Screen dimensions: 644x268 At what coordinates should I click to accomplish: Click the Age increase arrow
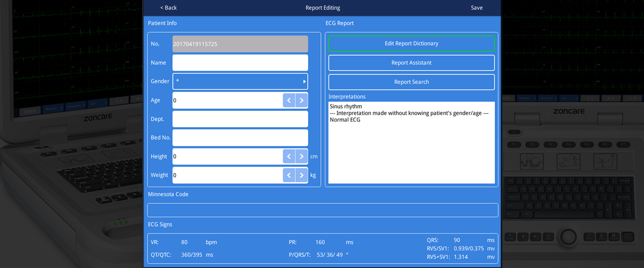click(302, 100)
